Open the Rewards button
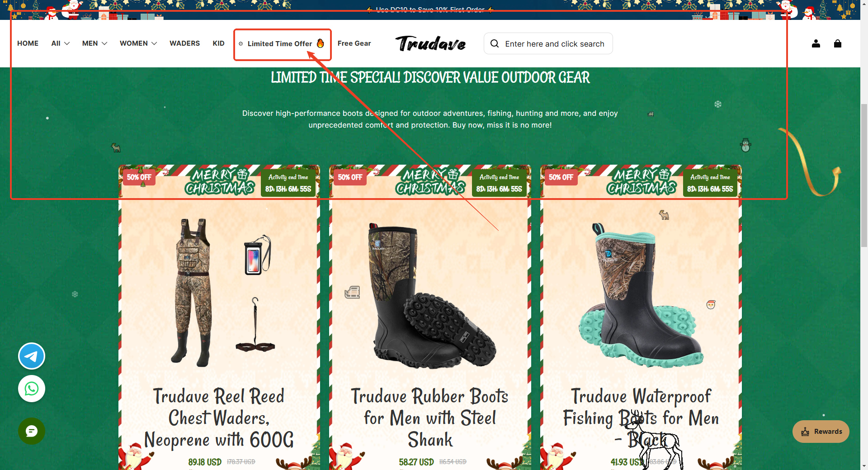Viewport: 868px width, 470px height. pos(821,432)
